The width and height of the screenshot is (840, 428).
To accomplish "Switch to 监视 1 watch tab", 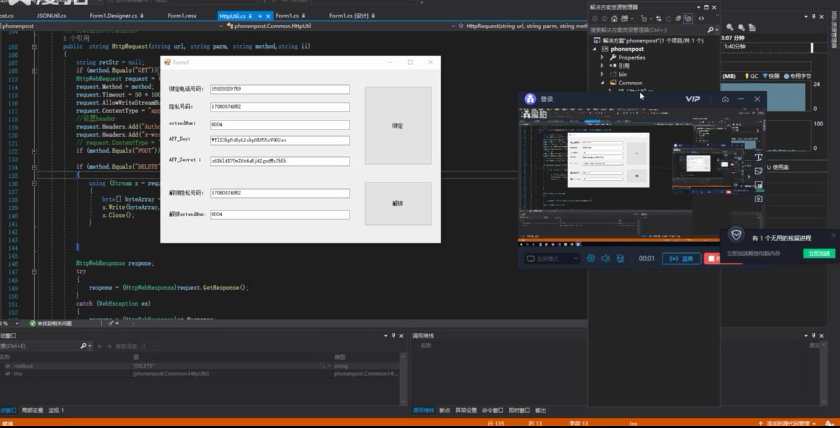I will point(56,410).
